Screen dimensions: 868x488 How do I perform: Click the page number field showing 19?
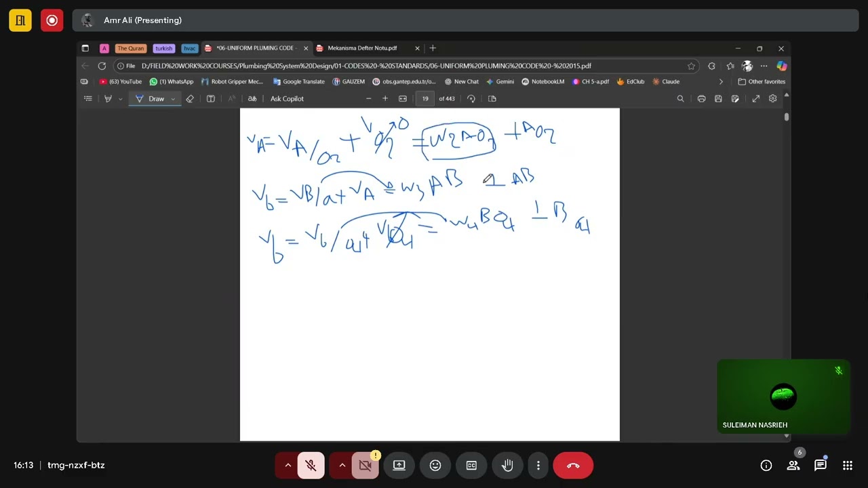coord(425,98)
